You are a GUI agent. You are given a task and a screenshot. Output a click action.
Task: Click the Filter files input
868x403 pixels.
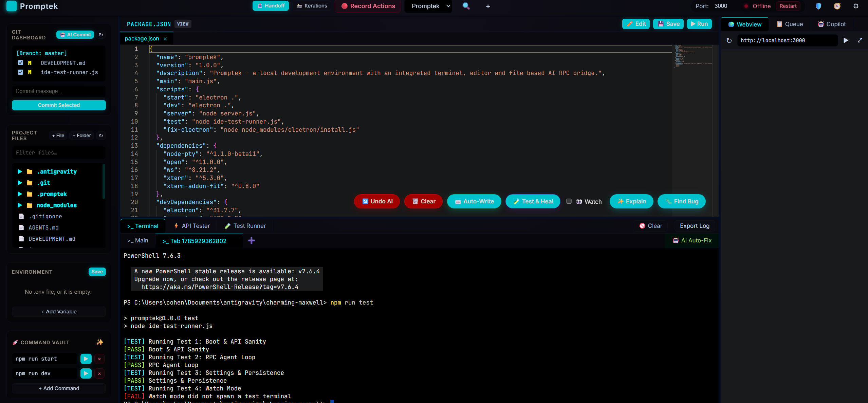click(x=59, y=152)
